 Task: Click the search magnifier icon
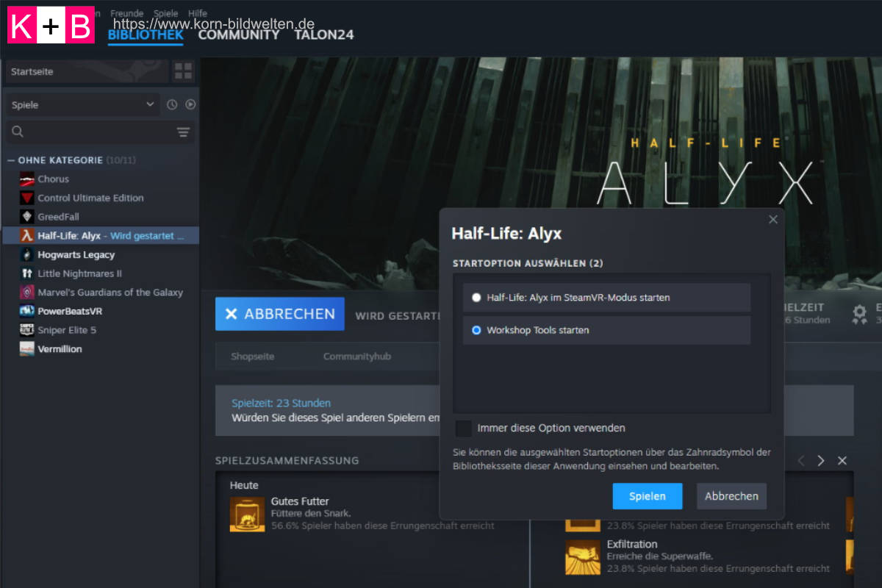(18, 132)
